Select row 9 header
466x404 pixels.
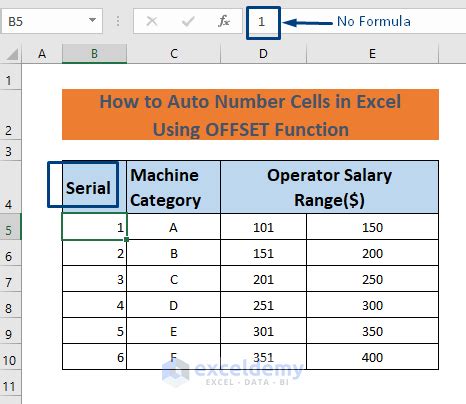click(10, 331)
